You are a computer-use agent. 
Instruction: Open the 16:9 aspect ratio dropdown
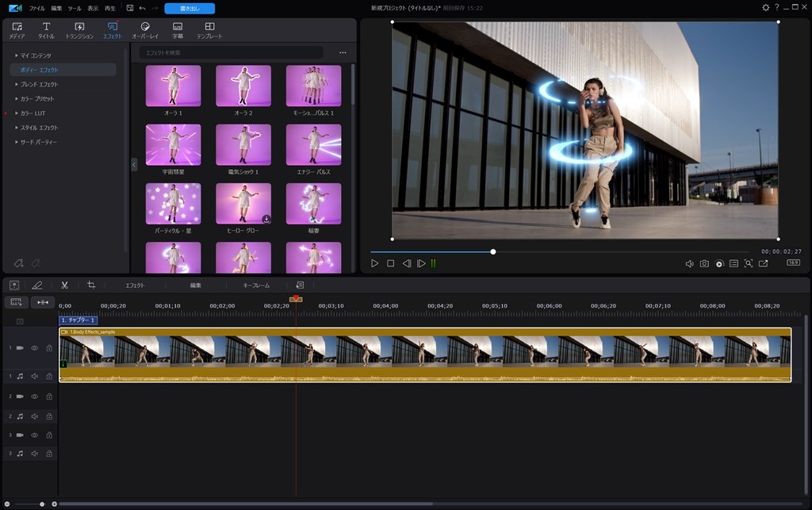pyautogui.click(x=794, y=262)
